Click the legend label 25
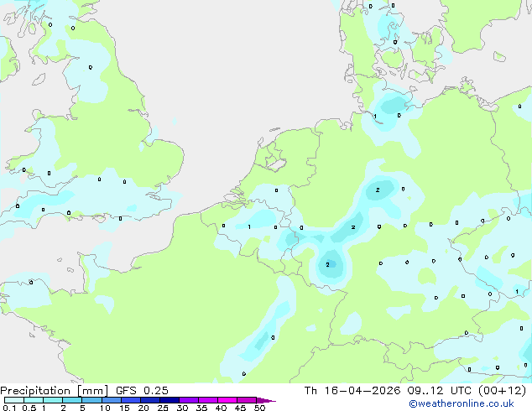This screenshot has height=411, width=532. [x=163, y=408]
